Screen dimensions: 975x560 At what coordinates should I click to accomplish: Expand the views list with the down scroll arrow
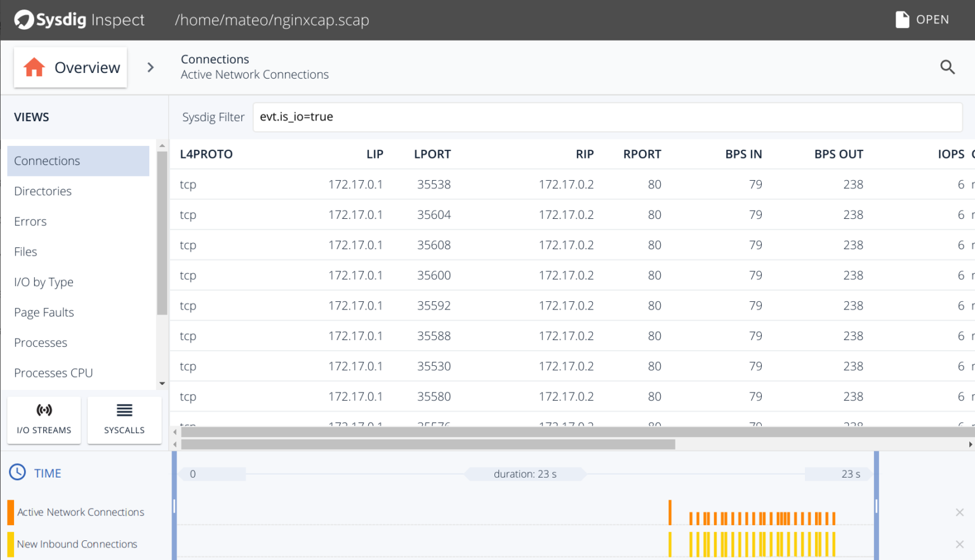(162, 384)
